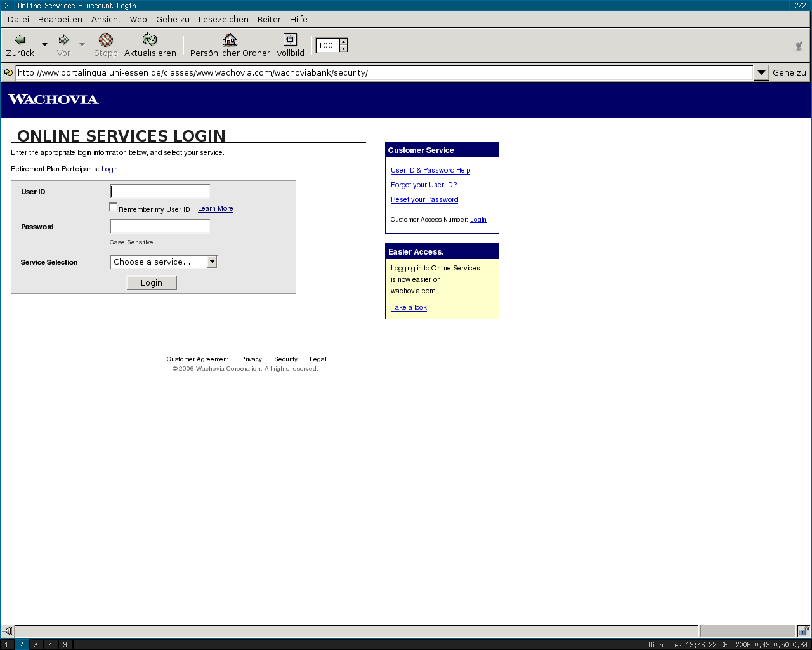Screen dimensions: 812x650
Task: Open the Gehe zu menu in menu bar
Action: [x=173, y=19]
